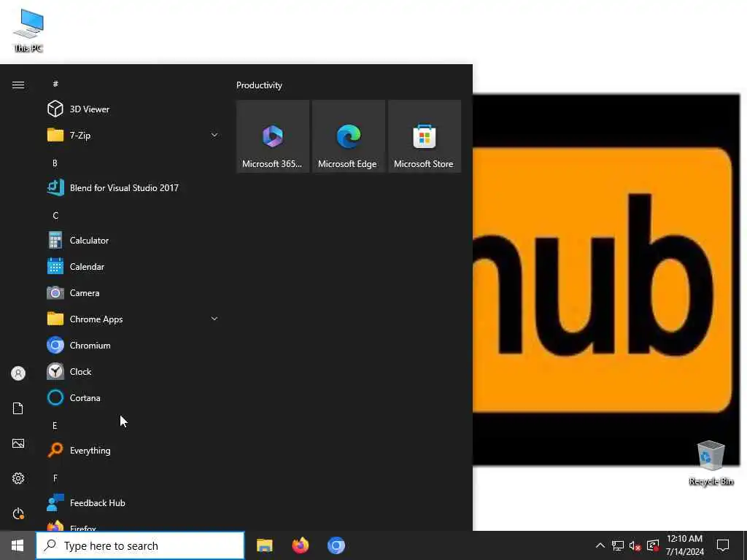Open the Microsoft Store tile
747x560 pixels.
425,136
